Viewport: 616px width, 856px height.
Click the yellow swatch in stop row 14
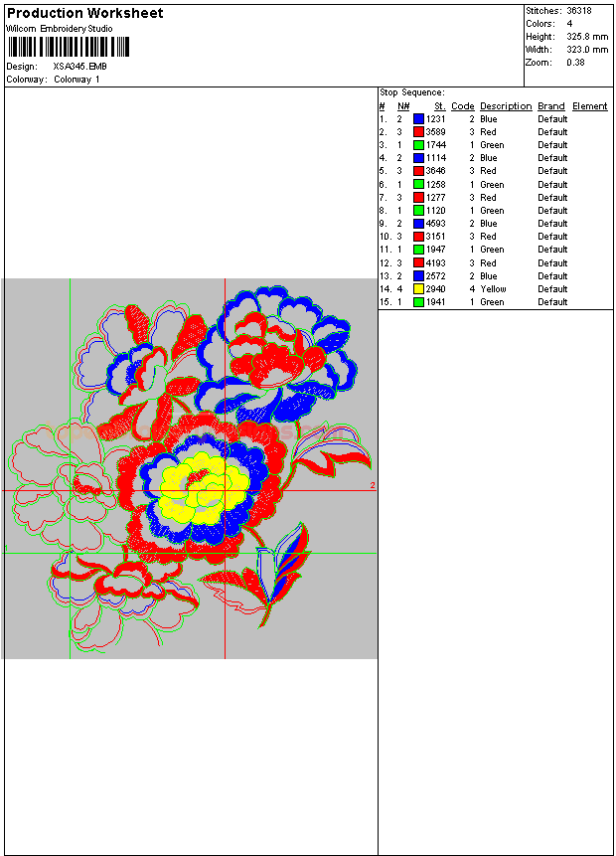coord(418,289)
